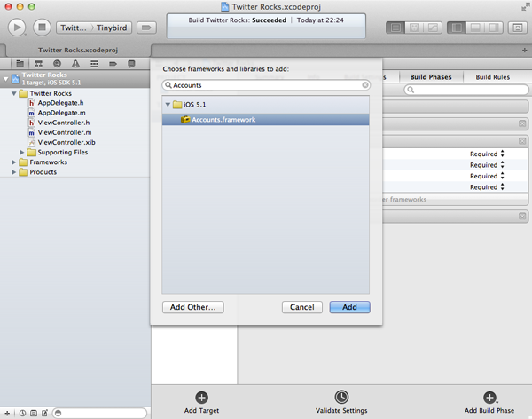Run the project with the Play button
Viewport: 532px width, 419px height.
coord(17,28)
